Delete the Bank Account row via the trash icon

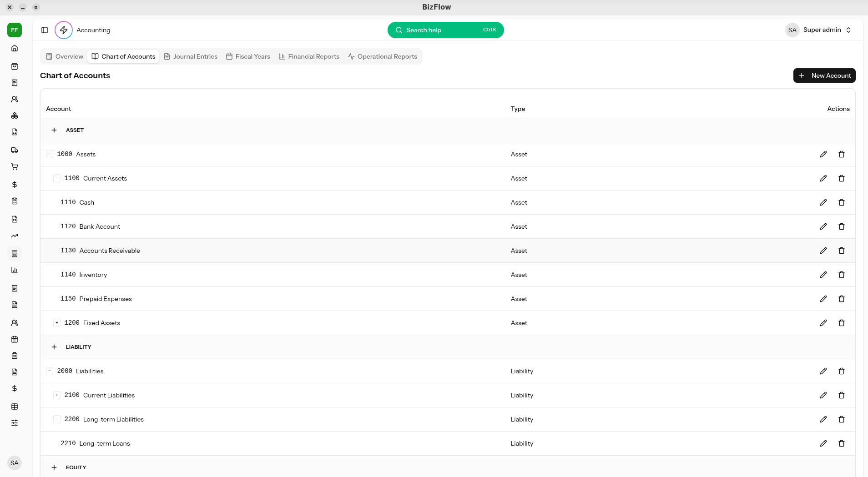click(x=841, y=226)
